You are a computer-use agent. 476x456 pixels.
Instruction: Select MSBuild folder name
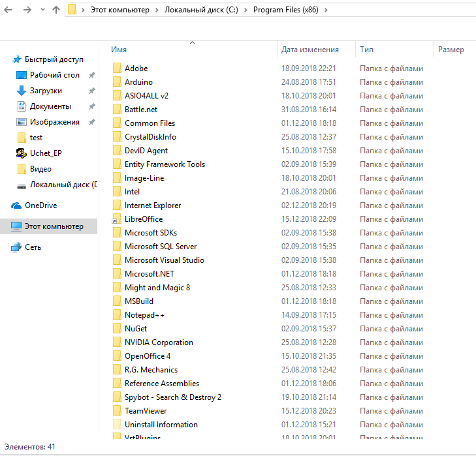pos(138,301)
